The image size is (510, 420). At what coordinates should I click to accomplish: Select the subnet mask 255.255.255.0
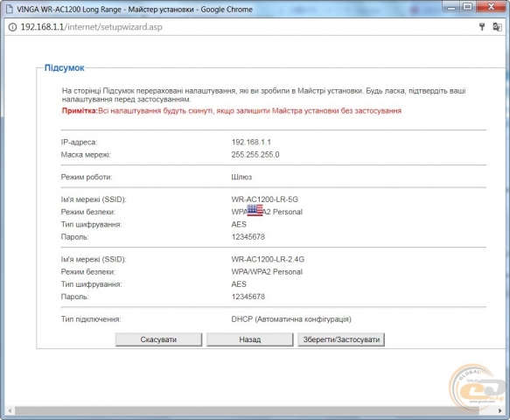click(x=255, y=155)
